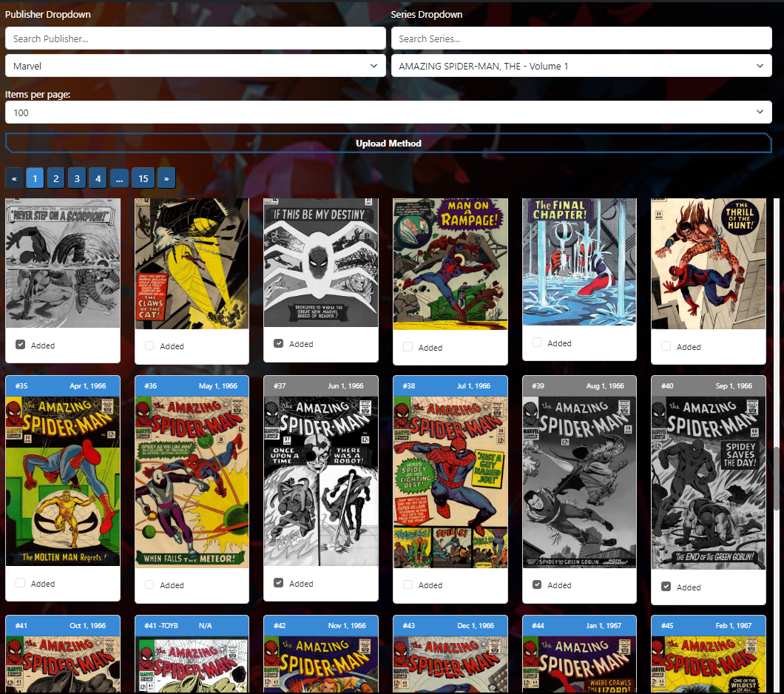Select the #42 Nov 1, 1966 header
The width and height of the screenshot is (784, 694).
pyautogui.click(x=321, y=625)
